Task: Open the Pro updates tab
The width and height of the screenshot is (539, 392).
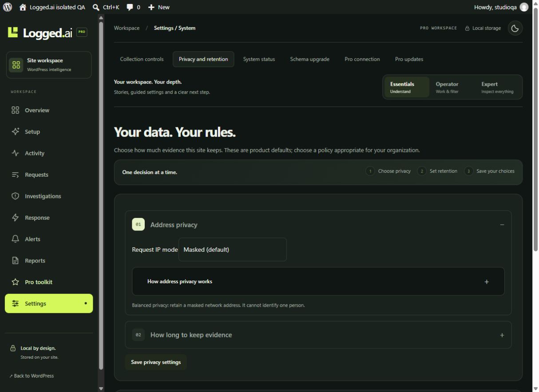Action: click(x=409, y=59)
